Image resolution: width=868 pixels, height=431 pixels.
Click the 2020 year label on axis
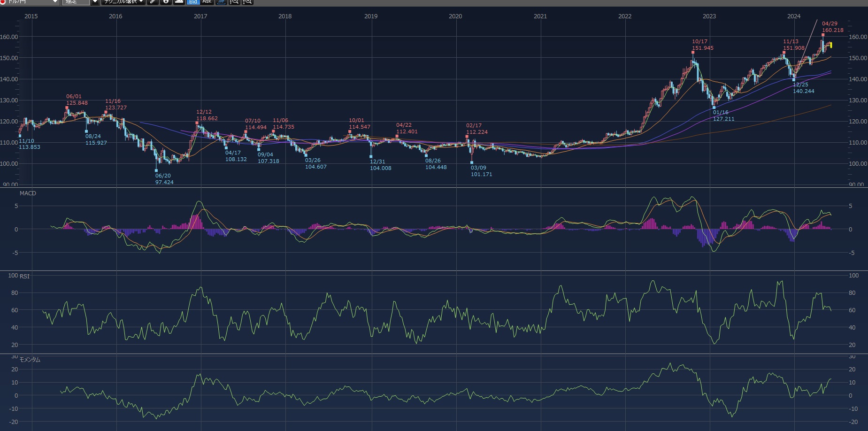click(x=455, y=16)
